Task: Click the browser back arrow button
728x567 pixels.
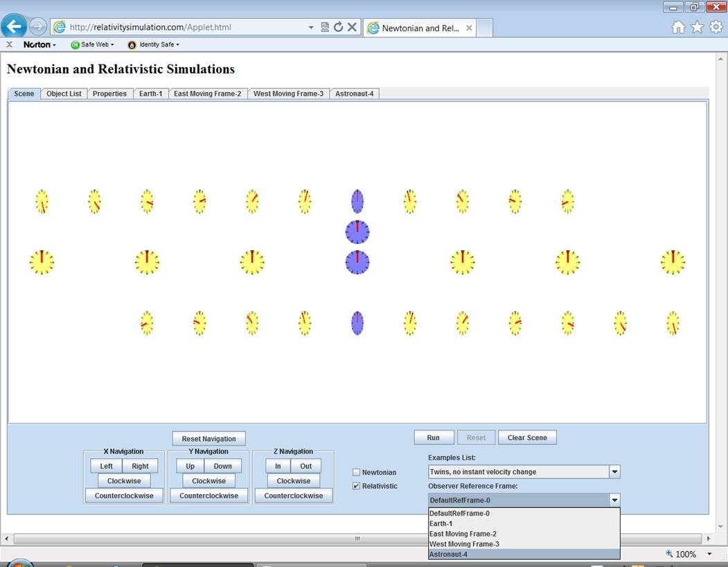Action: [x=14, y=27]
